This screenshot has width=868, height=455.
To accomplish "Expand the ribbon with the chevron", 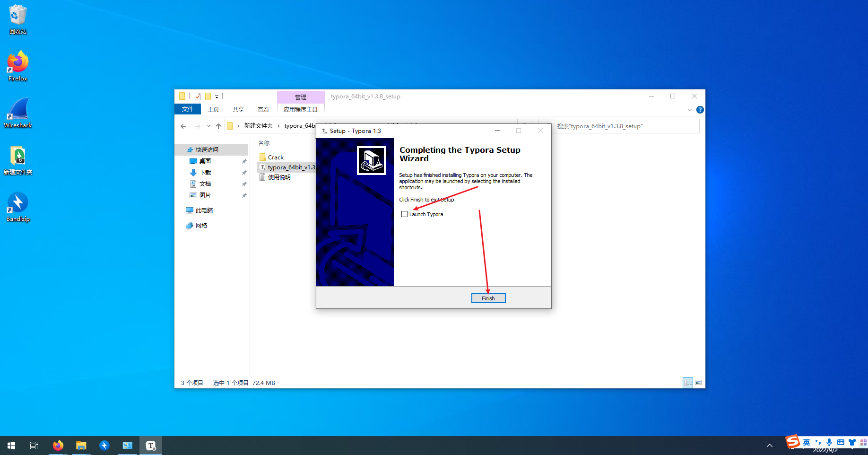I will (x=689, y=110).
